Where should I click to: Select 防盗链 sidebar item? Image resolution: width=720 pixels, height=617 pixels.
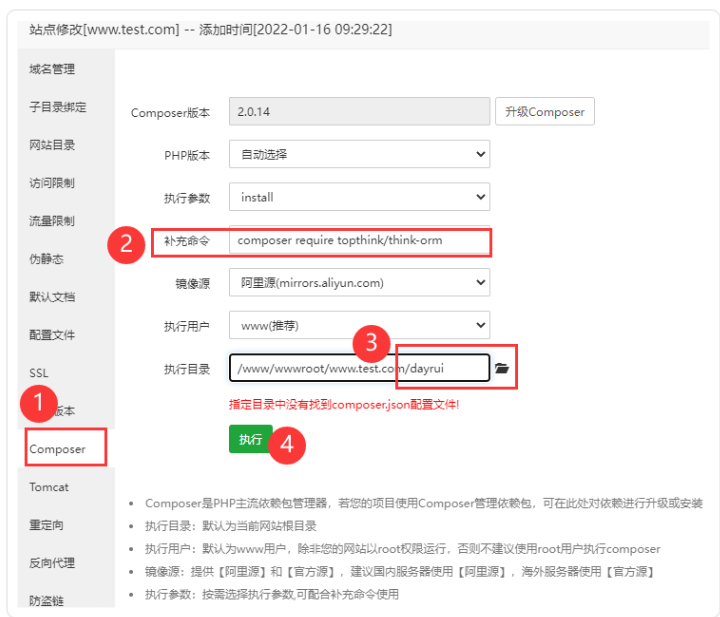coord(46,600)
